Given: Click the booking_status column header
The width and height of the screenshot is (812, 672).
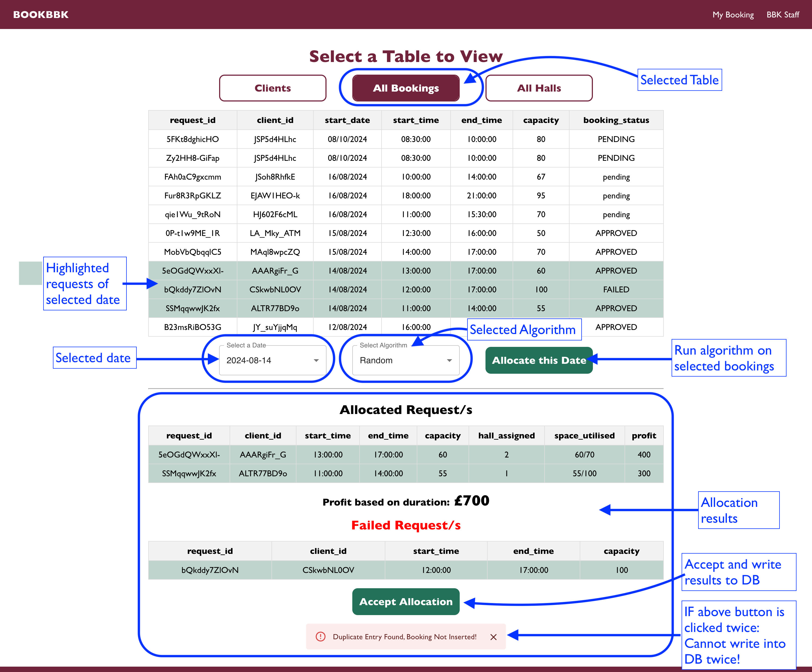Looking at the screenshot, I should pos(616,120).
